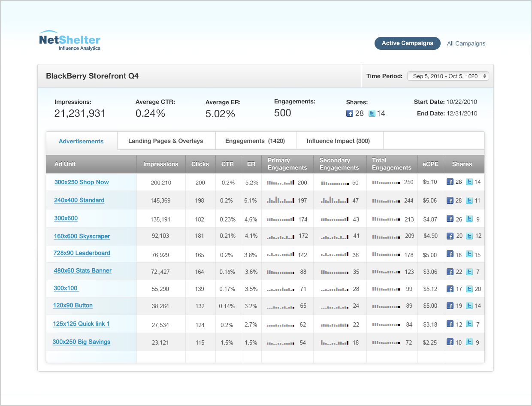Click the impressions value 72,,427

point(160,272)
